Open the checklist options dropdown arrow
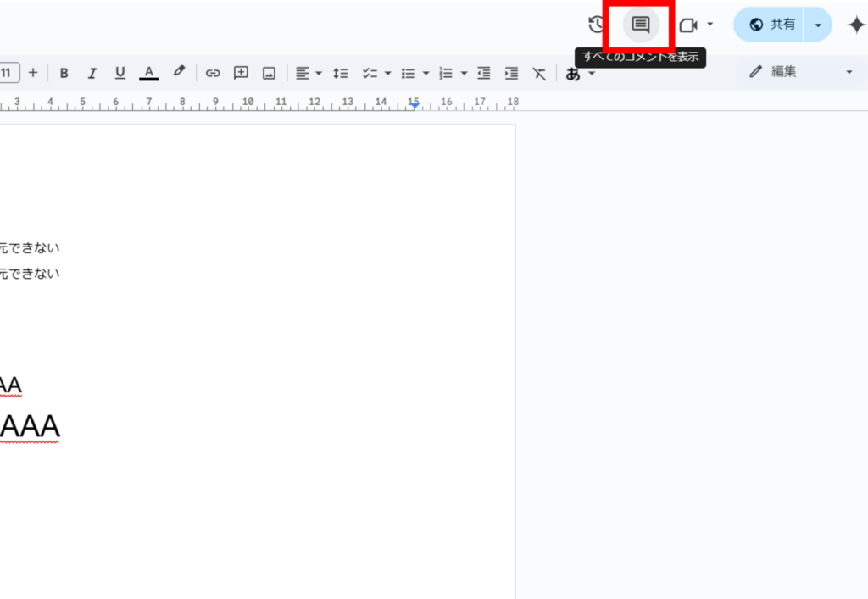868x599 pixels. (387, 73)
